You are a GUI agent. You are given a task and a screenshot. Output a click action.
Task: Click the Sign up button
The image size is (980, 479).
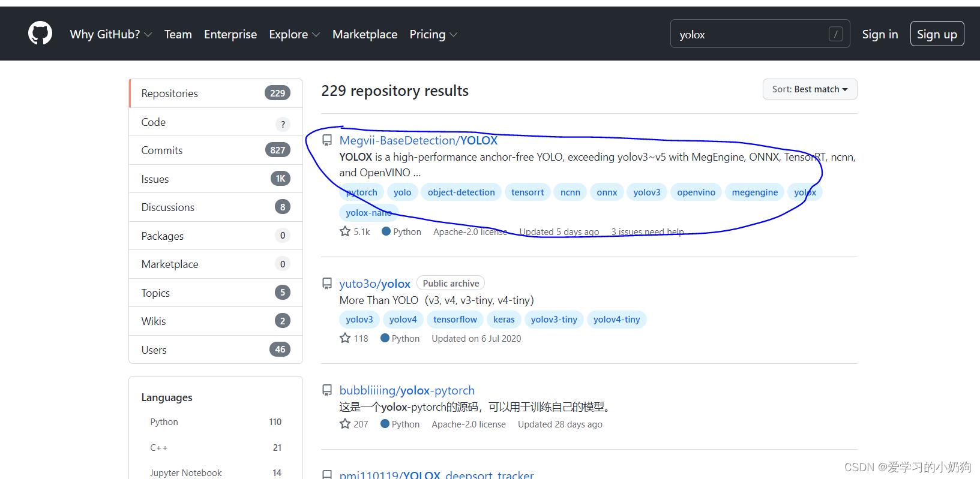(x=937, y=34)
